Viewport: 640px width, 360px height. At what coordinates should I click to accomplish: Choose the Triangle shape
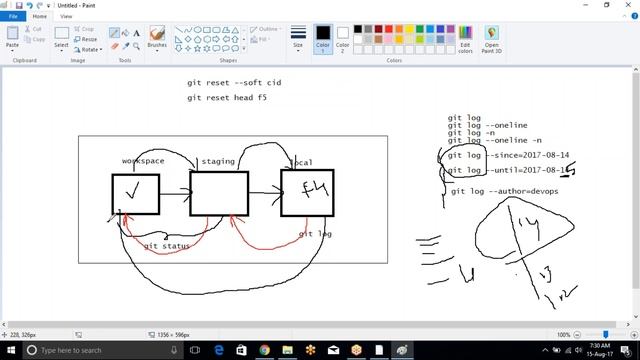(235, 30)
